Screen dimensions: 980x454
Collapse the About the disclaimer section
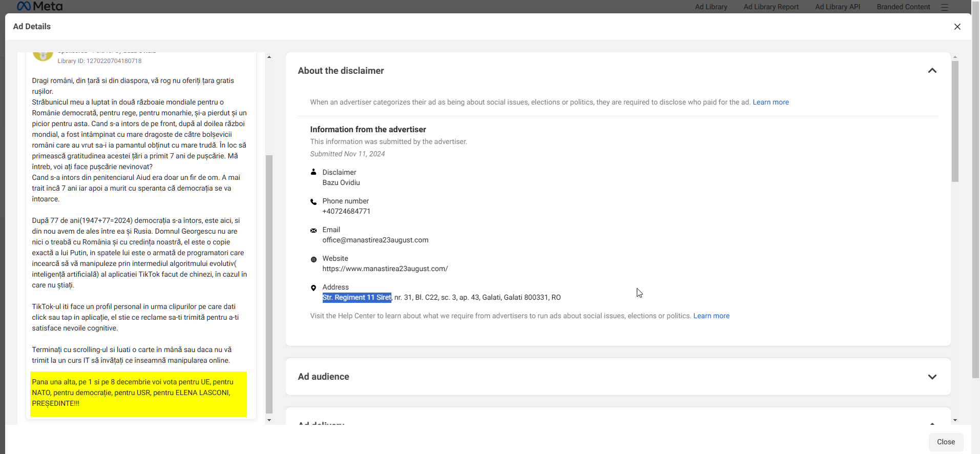(932, 71)
